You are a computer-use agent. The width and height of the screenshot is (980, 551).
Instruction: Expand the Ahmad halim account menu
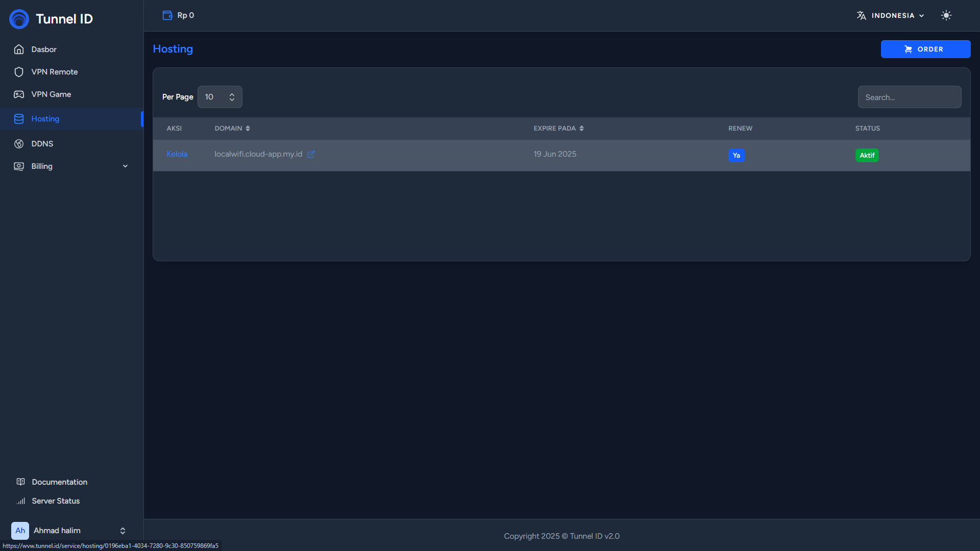(122, 531)
